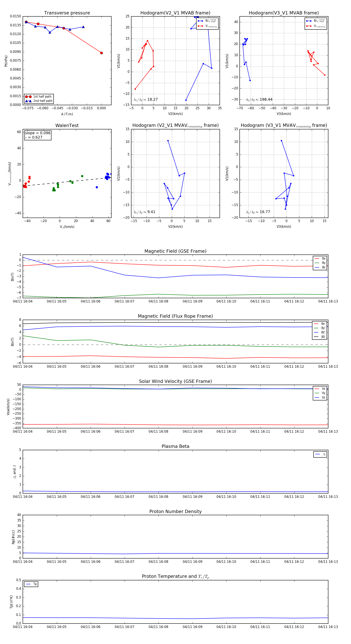The image size is (351, 644).
Task: Click the Bz' legend entry in Flux Rope plot
Action: (x=320, y=333)
